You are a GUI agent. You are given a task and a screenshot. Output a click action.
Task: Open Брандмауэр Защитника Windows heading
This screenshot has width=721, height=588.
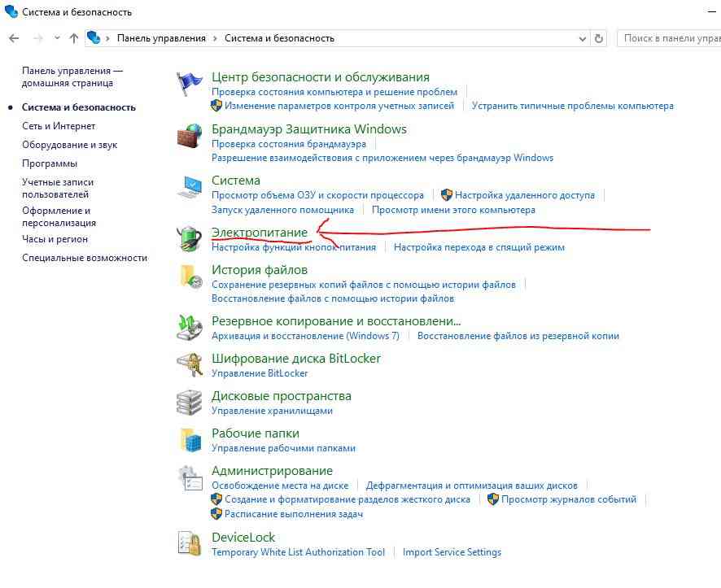click(309, 129)
